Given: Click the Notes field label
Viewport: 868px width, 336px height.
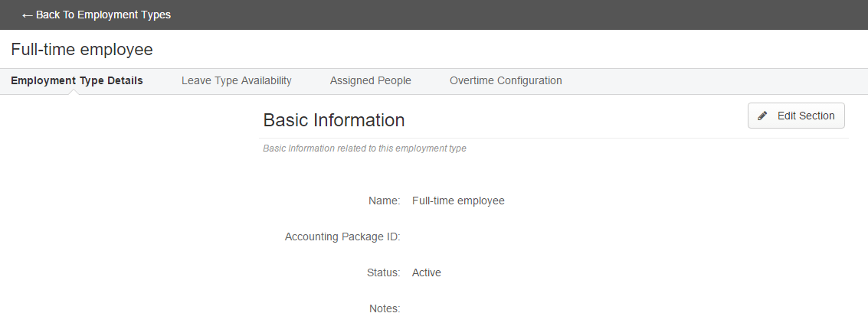Looking at the screenshot, I should coord(385,308).
